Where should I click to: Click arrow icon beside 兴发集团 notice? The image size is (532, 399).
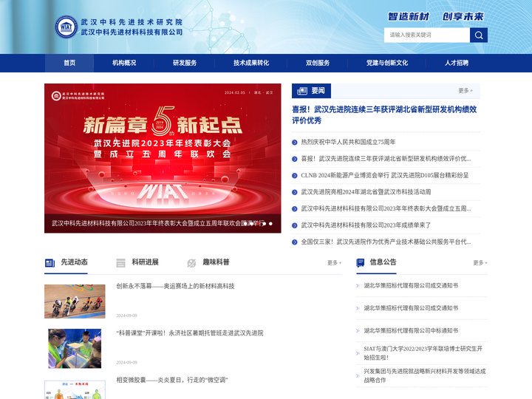tap(358, 375)
